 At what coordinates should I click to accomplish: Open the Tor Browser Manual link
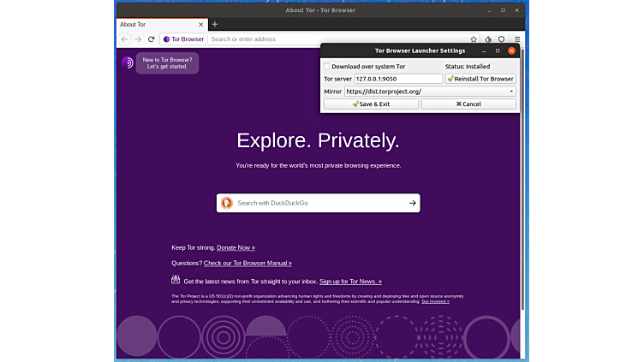click(247, 264)
